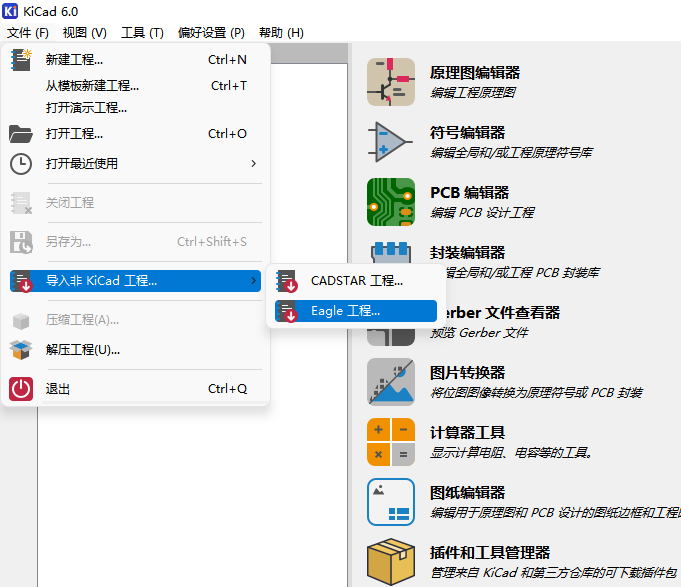
Task: Click 编辑 PCB 设计工程 description
Action: click(482, 212)
